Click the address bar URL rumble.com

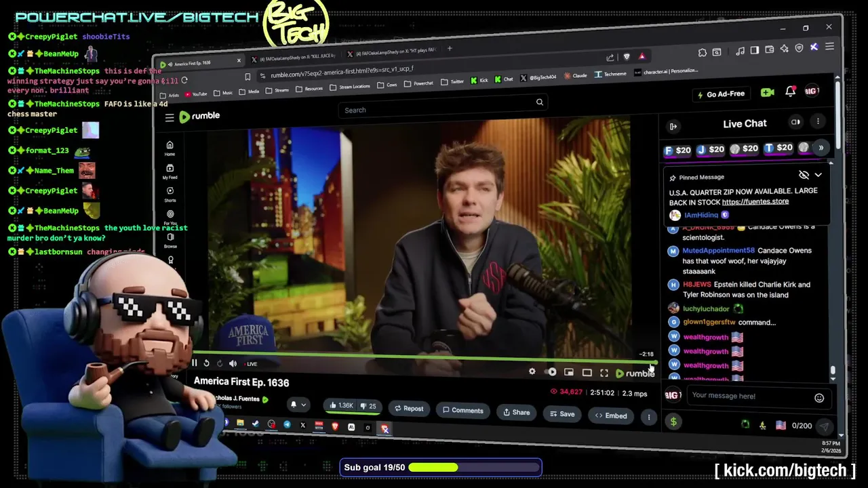coord(342,72)
